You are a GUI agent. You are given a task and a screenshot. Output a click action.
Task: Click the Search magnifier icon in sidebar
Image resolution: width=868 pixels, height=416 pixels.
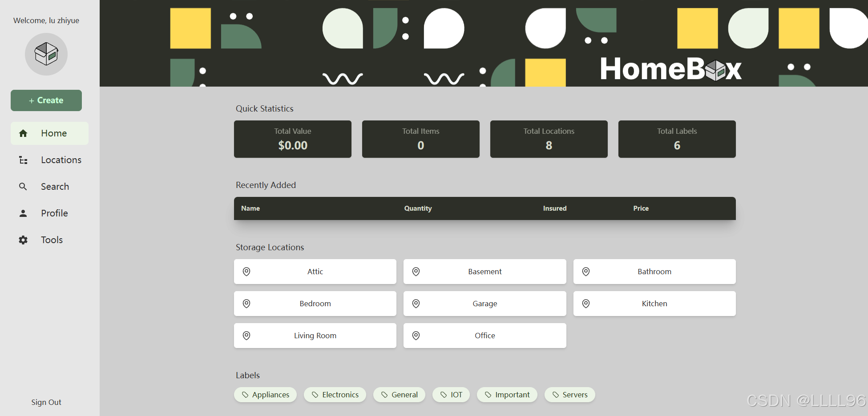23,187
